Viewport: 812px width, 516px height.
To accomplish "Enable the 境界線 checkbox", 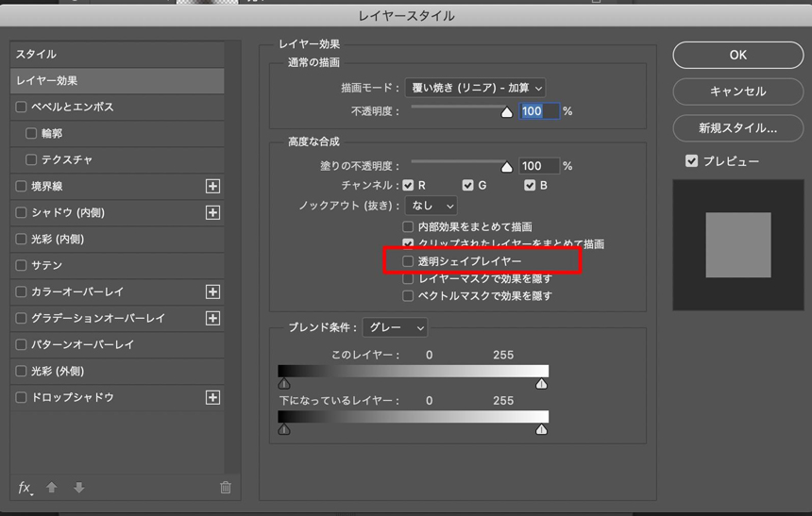I will pyautogui.click(x=21, y=187).
